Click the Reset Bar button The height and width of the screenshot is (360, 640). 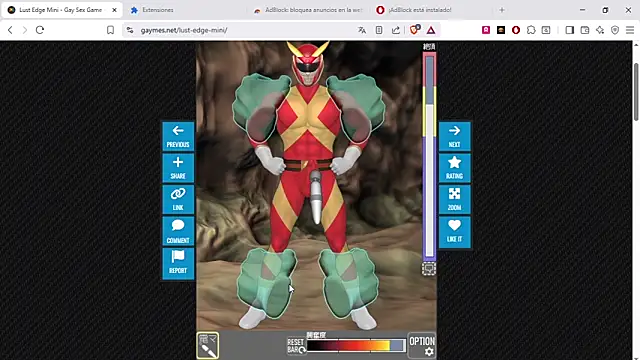[x=296, y=346]
